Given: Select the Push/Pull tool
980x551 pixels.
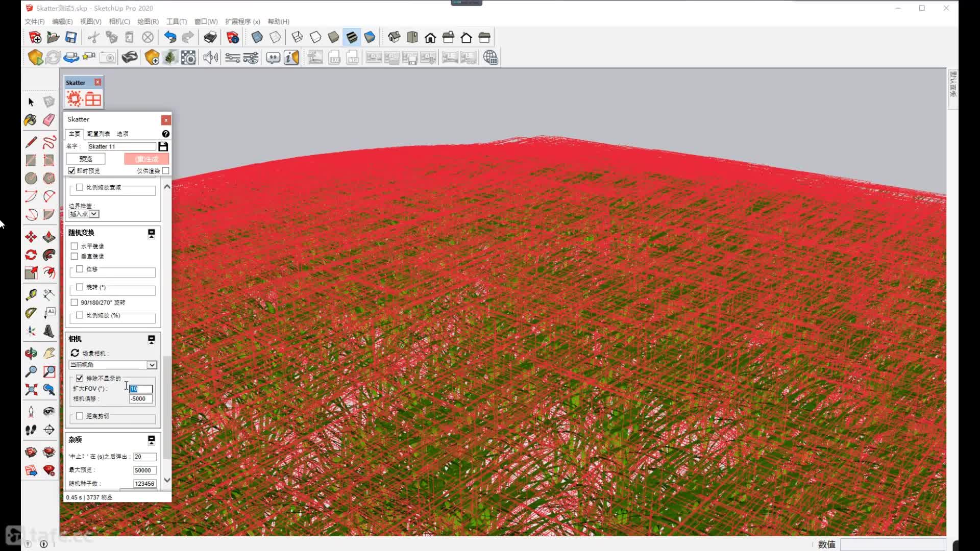Looking at the screenshot, I should (x=49, y=237).
